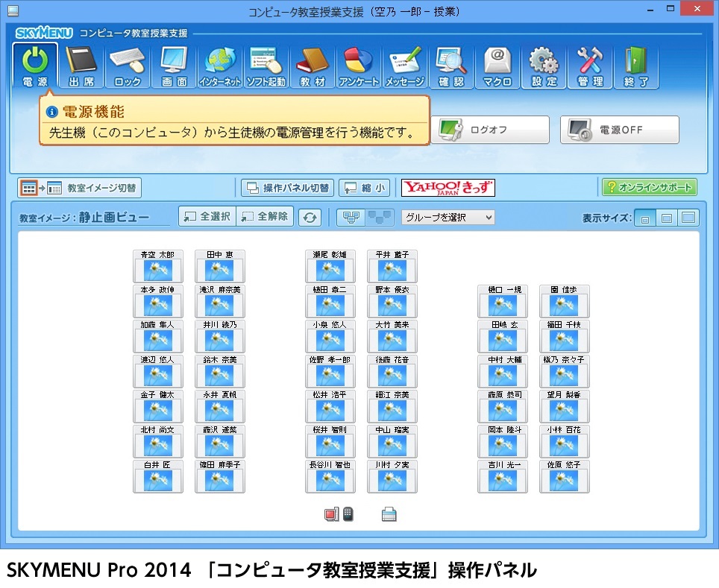This screenshot has height=588, width=719.
Task: Select student 川村 夕実 thumbnail
Action: point(392,476)
